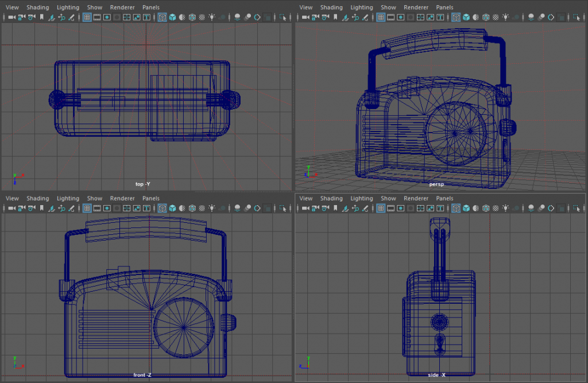Toggle wireframe display in front view panel
588x383 pixels.
[x=163, y=208]
